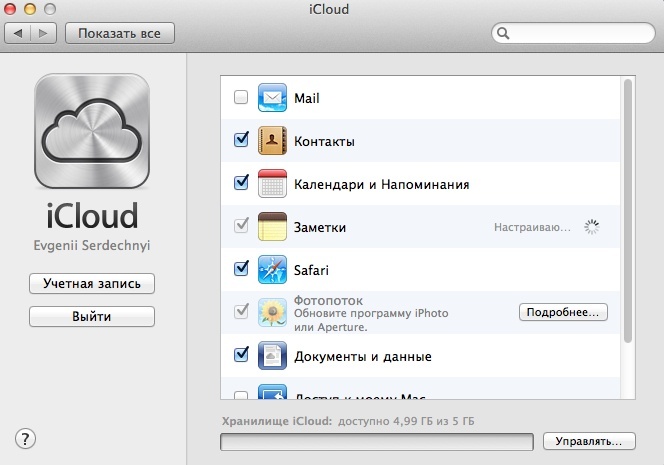Click the Показать все button

pos(120,33)
